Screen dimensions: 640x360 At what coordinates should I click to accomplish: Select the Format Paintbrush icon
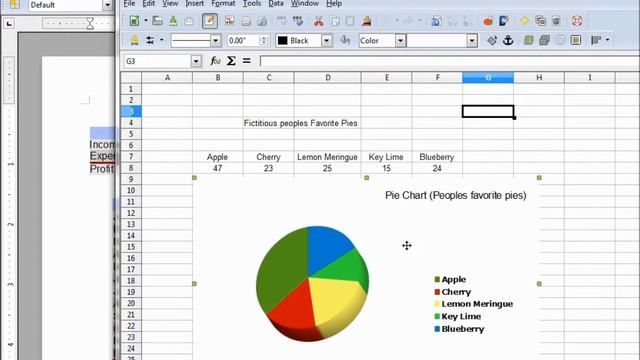click(x=367, y=21)
